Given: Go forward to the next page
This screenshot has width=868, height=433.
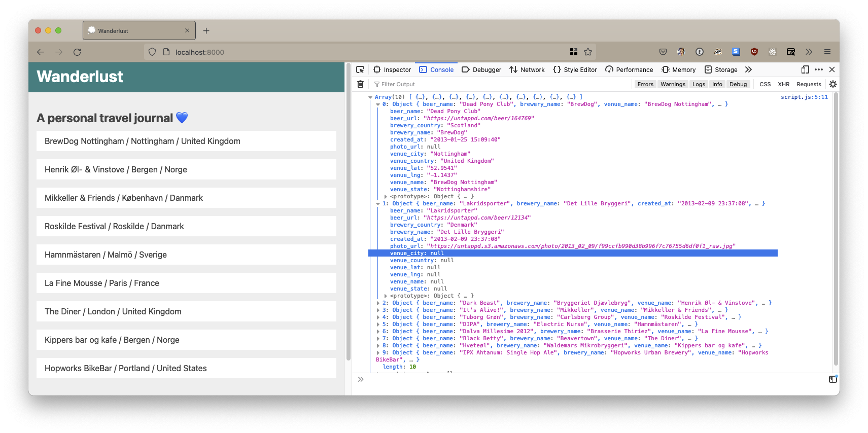Looking at the screenshot, I should (59, 52).
